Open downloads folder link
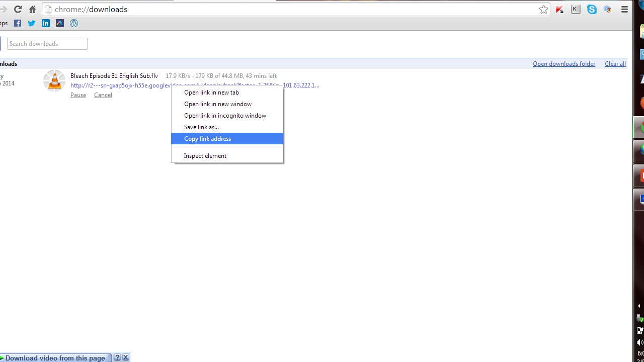 pos(563,64)
